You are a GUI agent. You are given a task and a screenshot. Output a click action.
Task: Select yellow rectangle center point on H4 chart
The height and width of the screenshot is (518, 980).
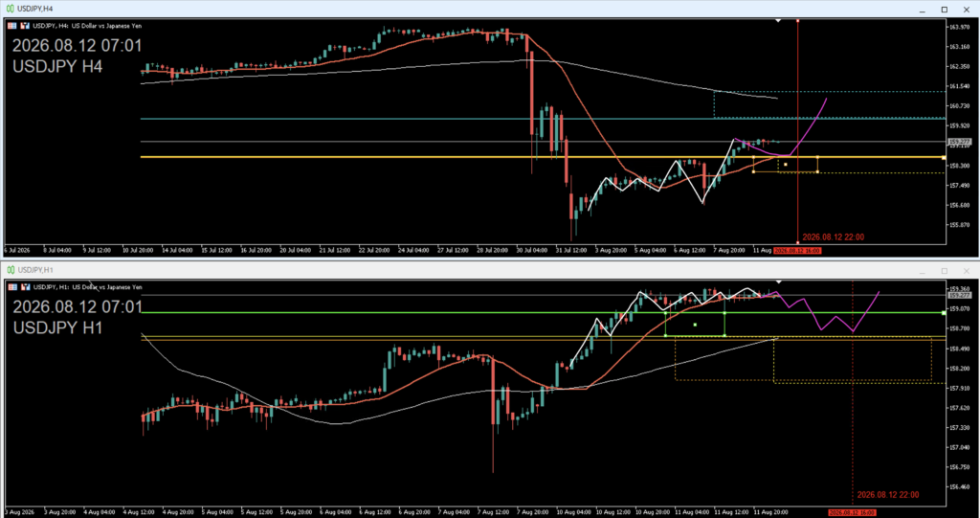click(x=786, y=165)
